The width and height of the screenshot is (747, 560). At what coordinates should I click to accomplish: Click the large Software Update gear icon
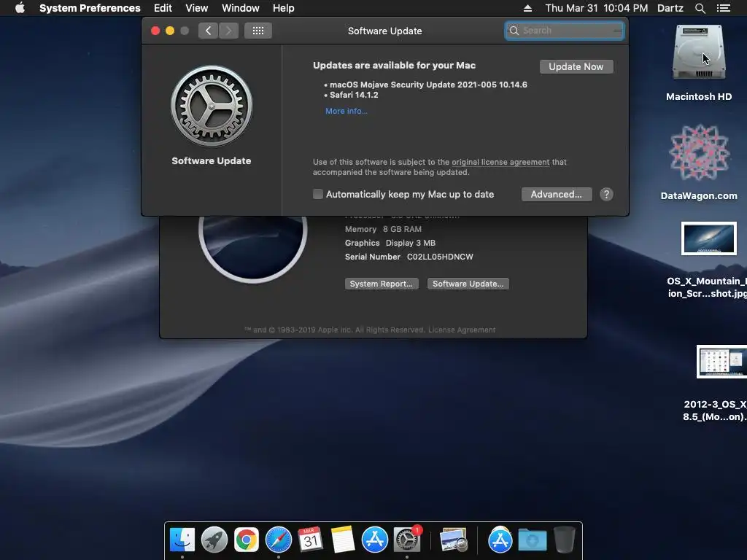pyautogui.click(x=212, y=106)
